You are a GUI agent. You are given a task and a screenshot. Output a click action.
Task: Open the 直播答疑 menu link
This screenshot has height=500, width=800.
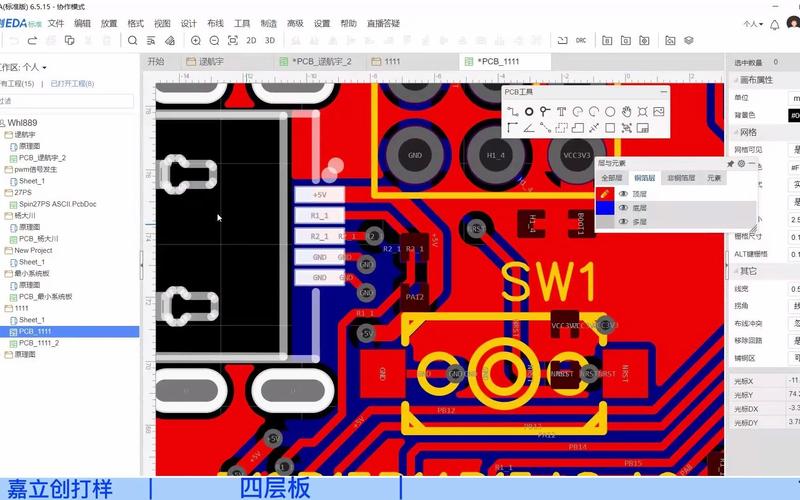click(x=383, y=23)
